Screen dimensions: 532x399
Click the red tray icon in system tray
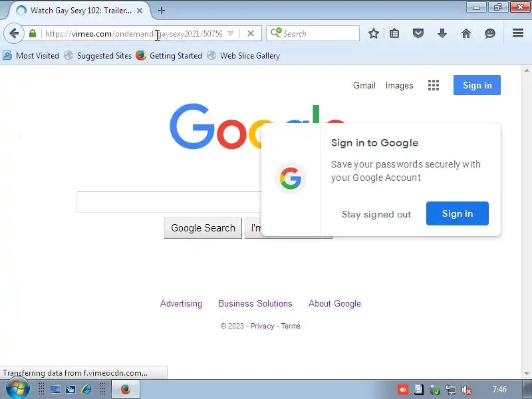[x=403, y=390]
